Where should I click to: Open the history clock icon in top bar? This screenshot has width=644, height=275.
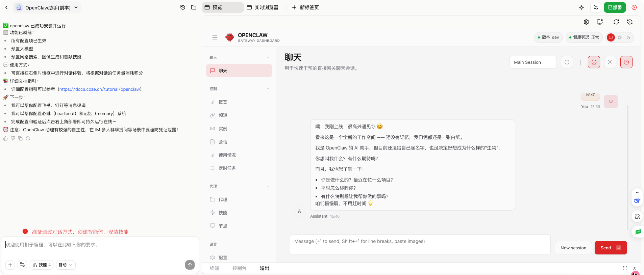[x=183, y=7]
